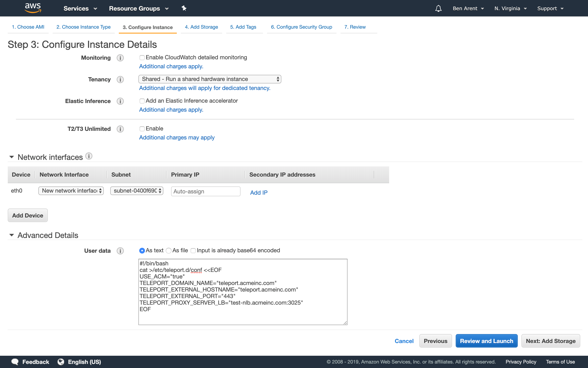
Task: Open dedicated tenancy additional charges link
Action: pyautogui.click(x=205, y=88)
